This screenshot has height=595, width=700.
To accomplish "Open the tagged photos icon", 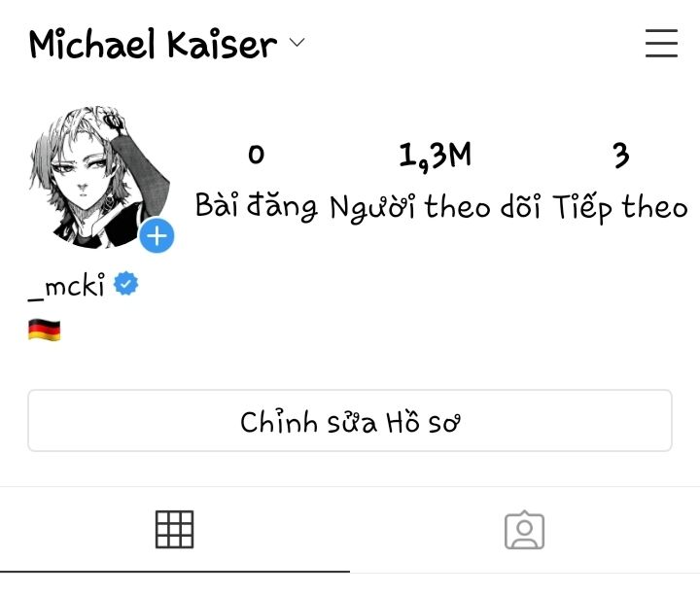I will click(525, 530).
